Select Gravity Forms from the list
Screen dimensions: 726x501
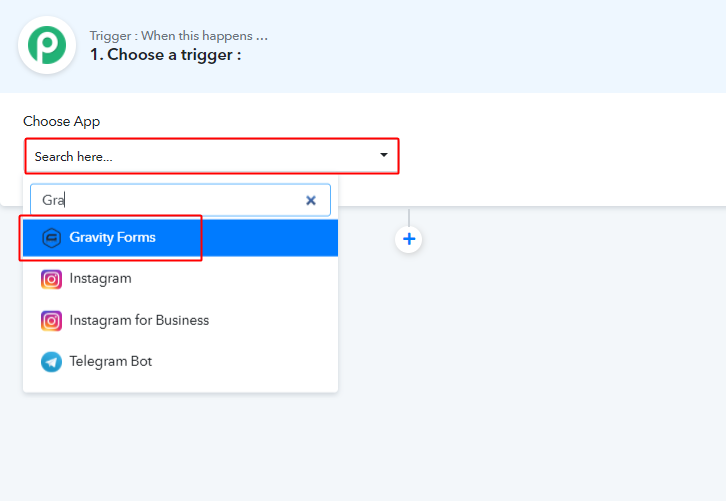coord(181,238)
